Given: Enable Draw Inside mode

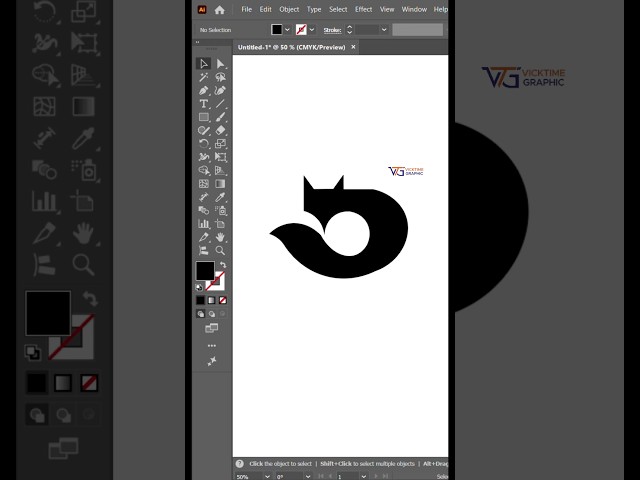Looking at the screenshot, I should click(x=222, y=314).
